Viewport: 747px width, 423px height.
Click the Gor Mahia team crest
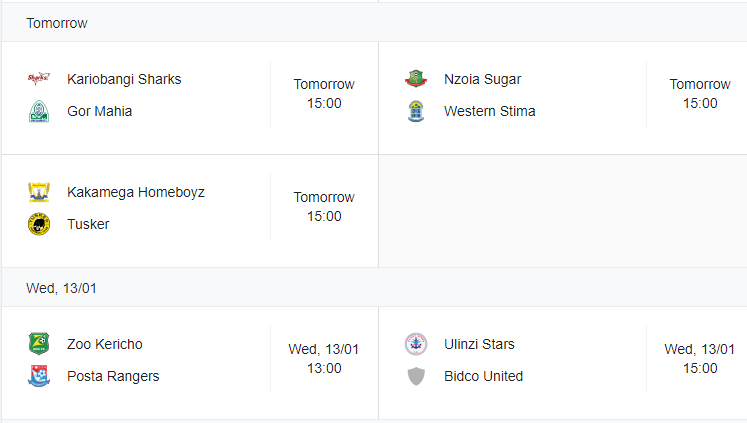click(x=39, y=111)
